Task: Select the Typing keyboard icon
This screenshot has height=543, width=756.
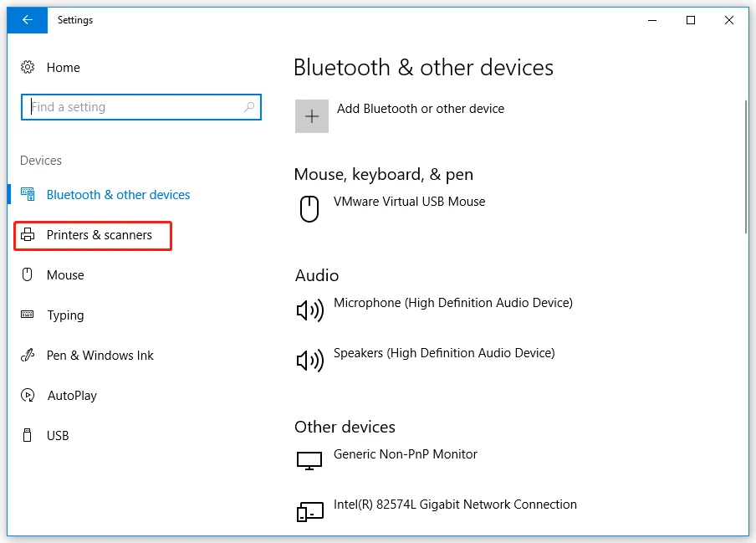Action: pos(28,315)
